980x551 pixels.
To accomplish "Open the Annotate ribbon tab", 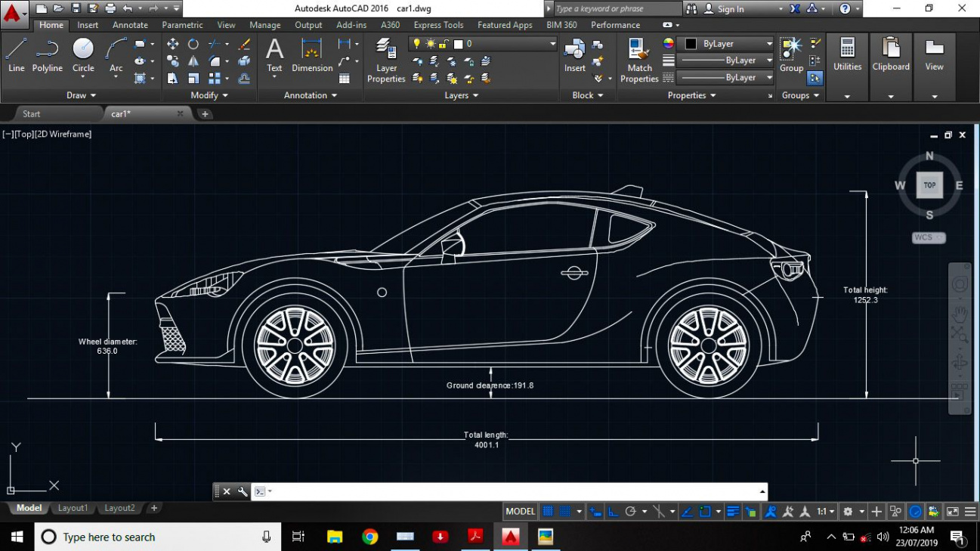I will (x=130, y=25).
